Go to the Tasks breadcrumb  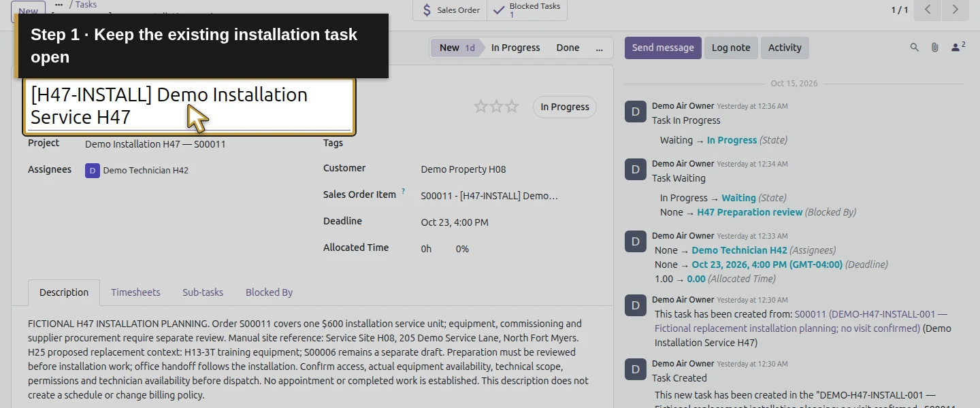(x=86, y=5)
